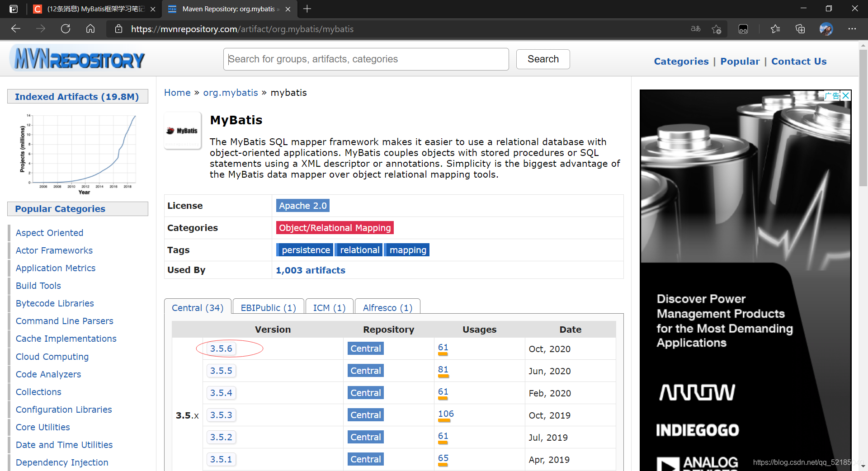
Task: Click the indexed artifacts growth chart
Action: coord(78,155)
